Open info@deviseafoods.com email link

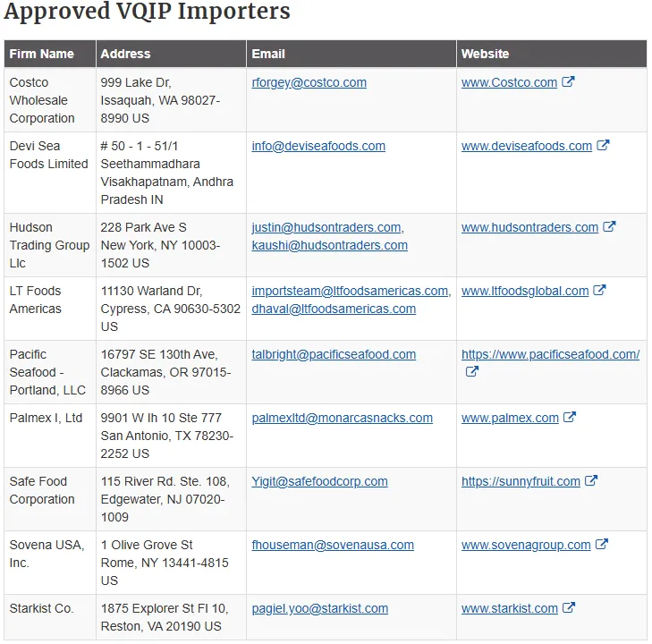tap(318, 146)
